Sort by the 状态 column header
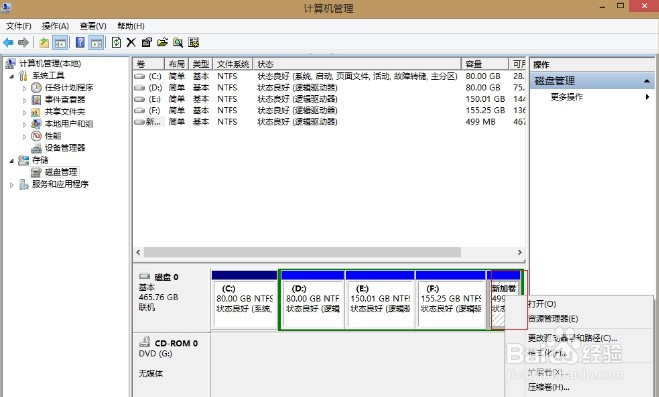Image resolution: width=659 pixels, height=397 pixels. tap(357, 64)
